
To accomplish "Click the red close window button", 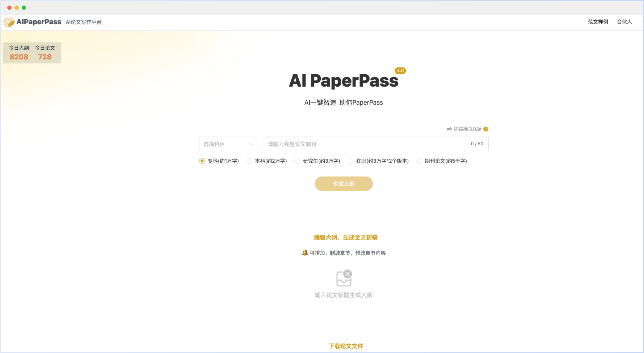I will click(x=9, y=8).
